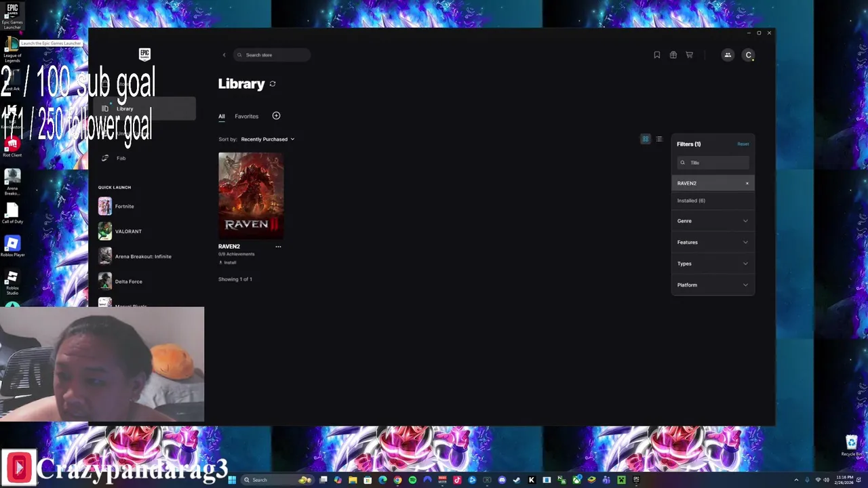Show hidden system tray icons
Viewport: 868px width, 488px height.
click(797, 480)
